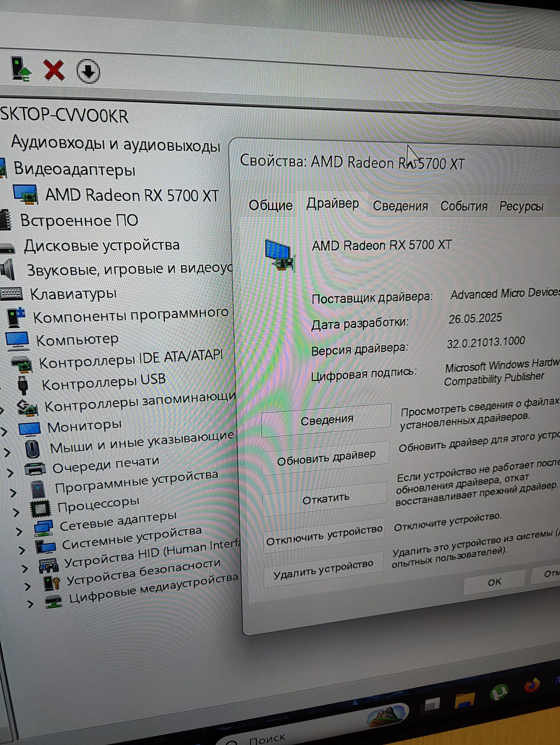Click the red X uninstall device toolbar icon
The width and height of the screenshot is (560, 745).
pyautogui.click(x=54, y=70)
